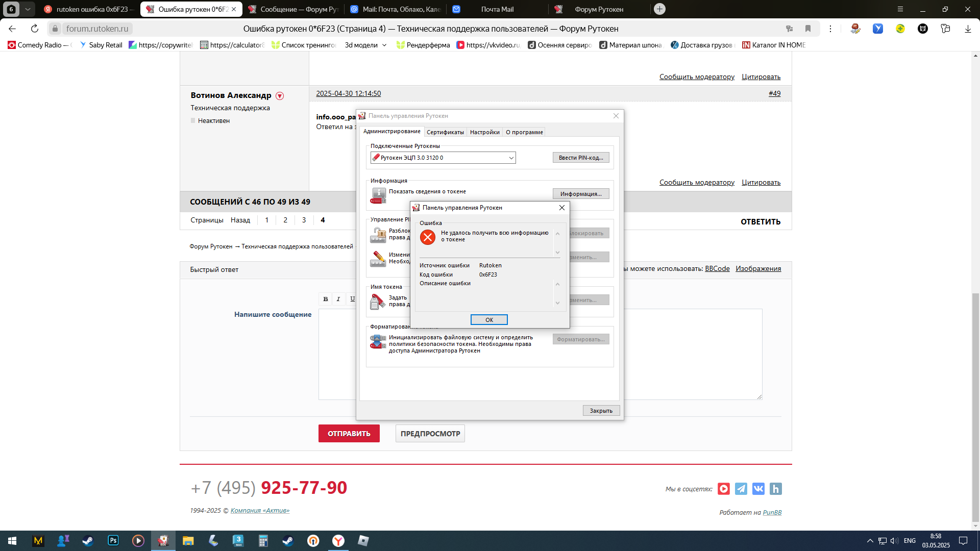Open the Comedy Radio bookmark
Screen dimensions: 980x551
tap(40, 45)
